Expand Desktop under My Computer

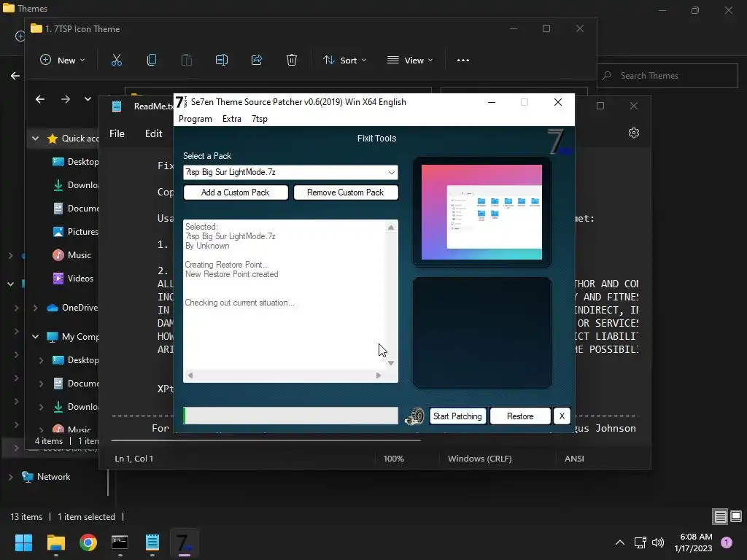pos(41,360)
